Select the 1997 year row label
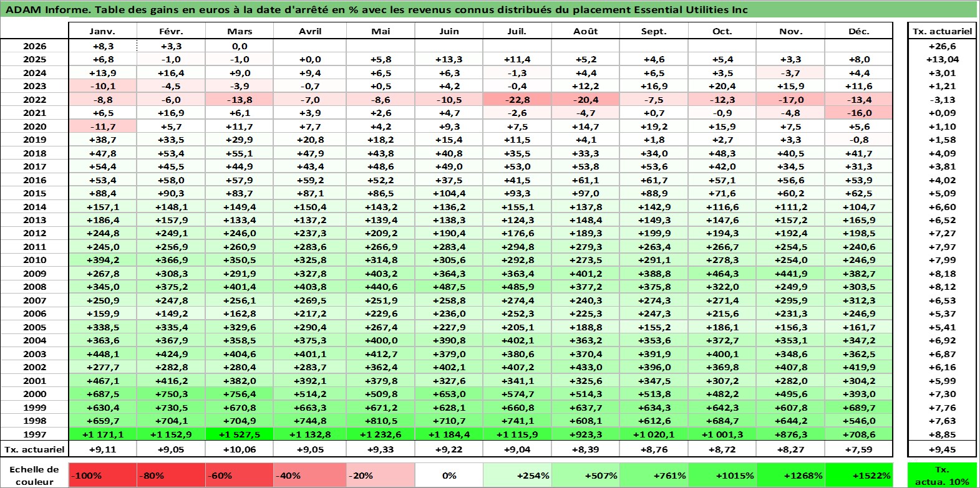This screenshot has height=488, width=980. pos(34,434)
